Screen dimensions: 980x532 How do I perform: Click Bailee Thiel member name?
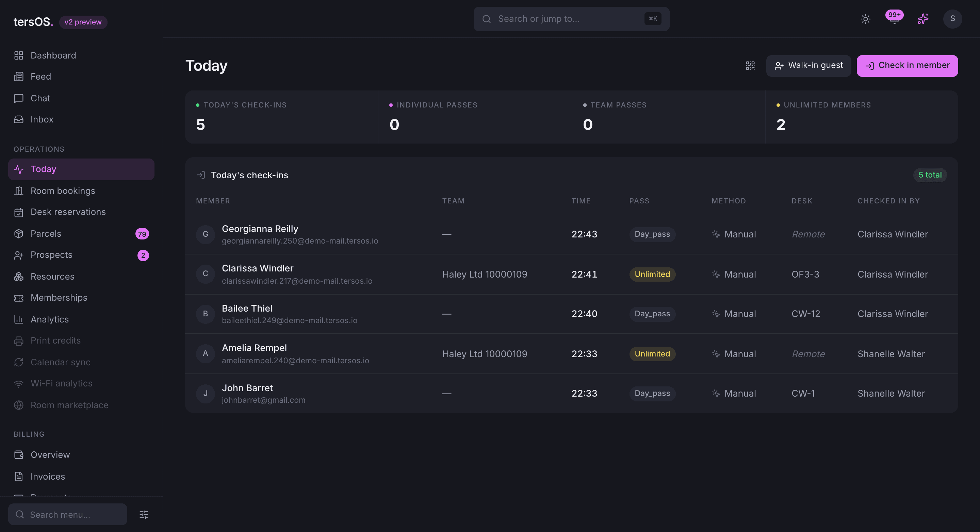(x=247, y=309)
